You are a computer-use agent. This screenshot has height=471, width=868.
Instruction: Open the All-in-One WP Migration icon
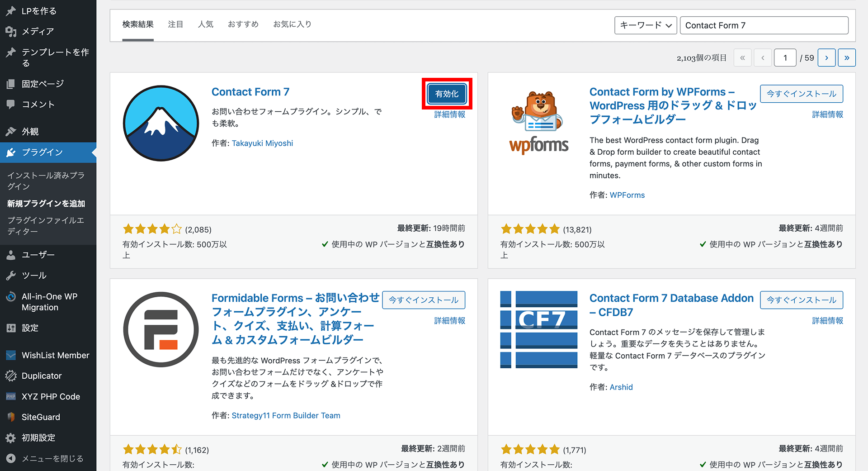tap(11, 296)
